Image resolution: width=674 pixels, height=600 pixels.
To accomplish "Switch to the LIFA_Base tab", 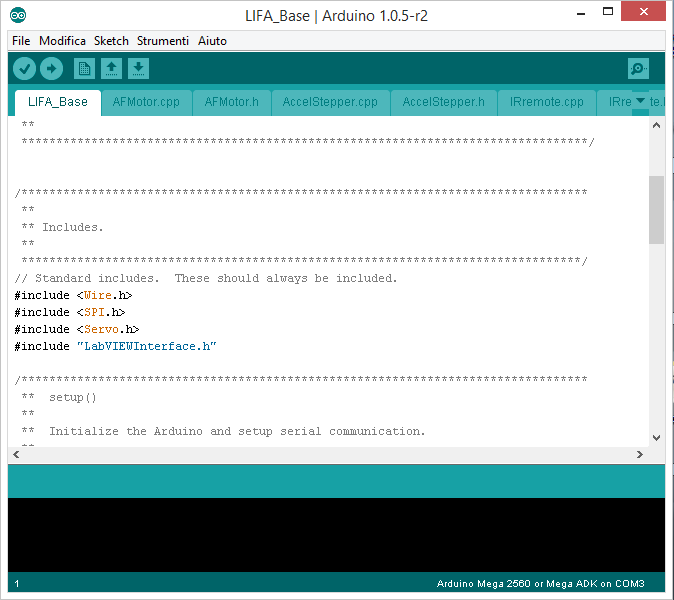I will click(x=58, y=102).
